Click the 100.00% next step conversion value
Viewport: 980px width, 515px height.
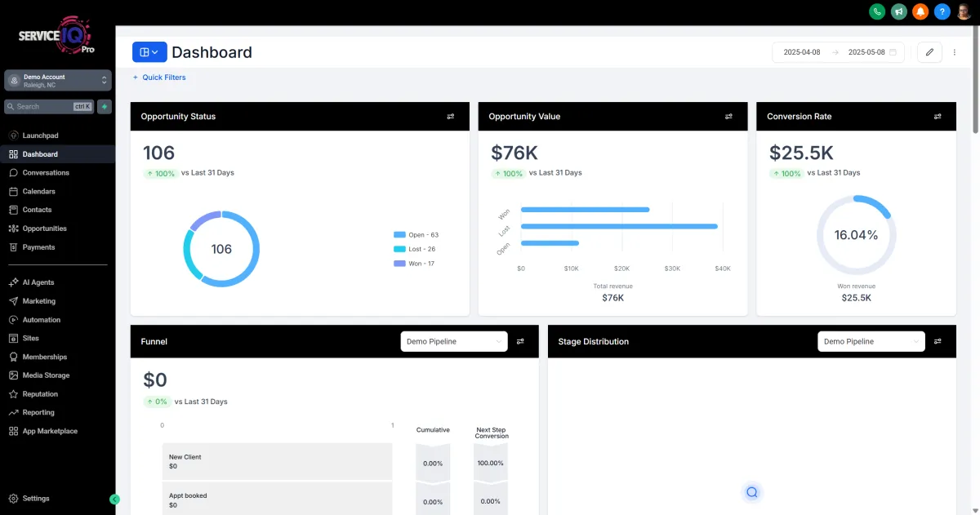pos(491,463)
